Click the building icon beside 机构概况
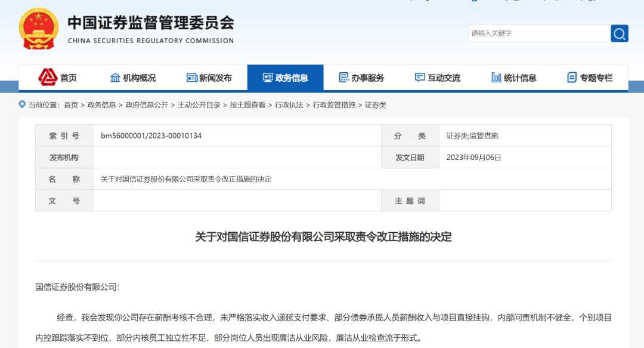 pos(116,78)
